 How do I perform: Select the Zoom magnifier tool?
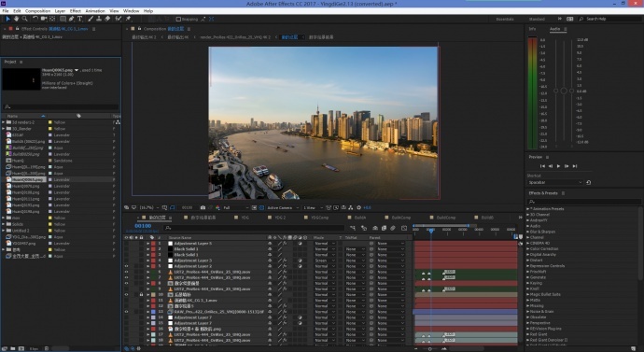[x=24, y=19]
